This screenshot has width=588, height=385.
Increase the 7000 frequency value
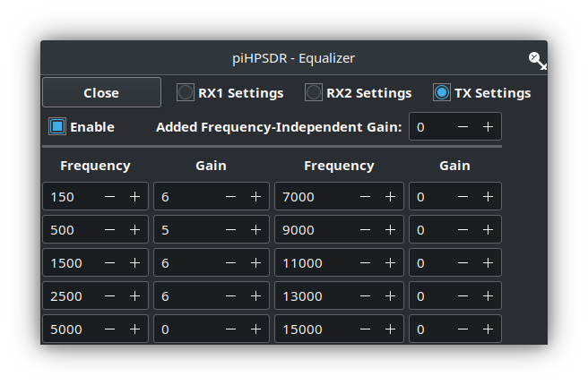pyautogui.click(x=391, y=196)
